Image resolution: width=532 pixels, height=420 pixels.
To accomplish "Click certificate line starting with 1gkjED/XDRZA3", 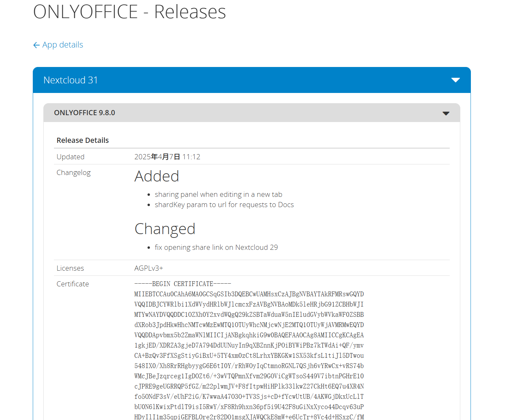I will 249,346.
